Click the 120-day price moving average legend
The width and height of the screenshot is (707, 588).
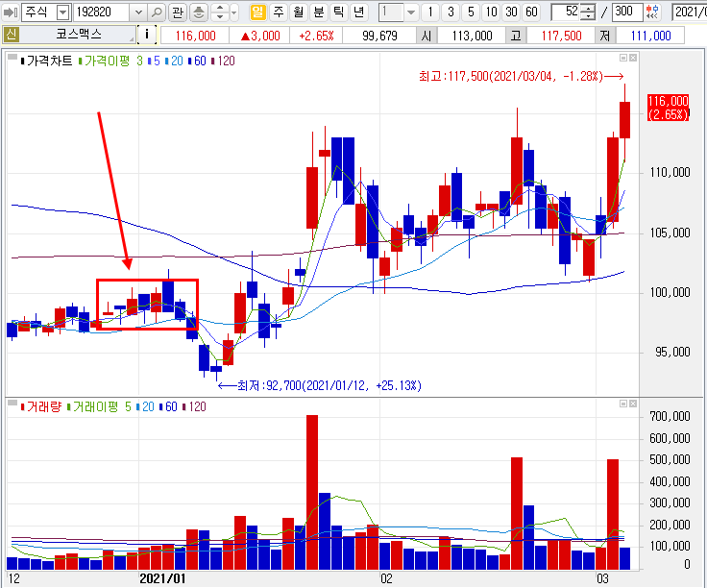tap(223, 61)
